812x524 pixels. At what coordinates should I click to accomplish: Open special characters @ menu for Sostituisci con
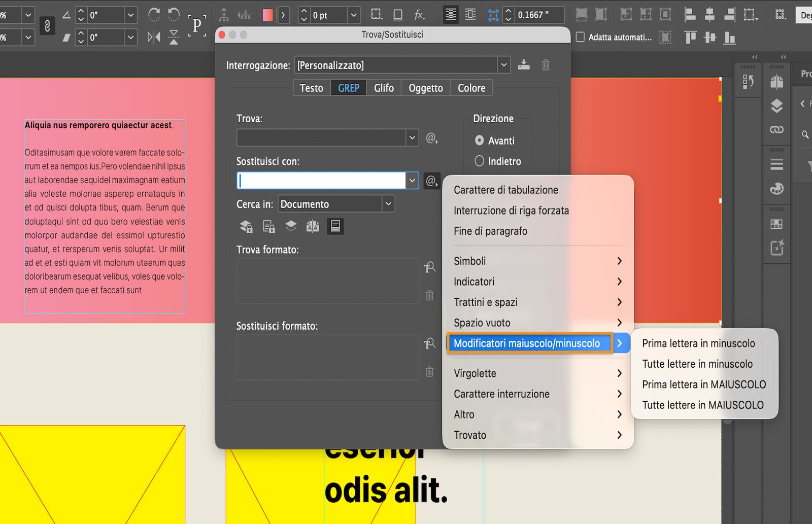point(432,181)
